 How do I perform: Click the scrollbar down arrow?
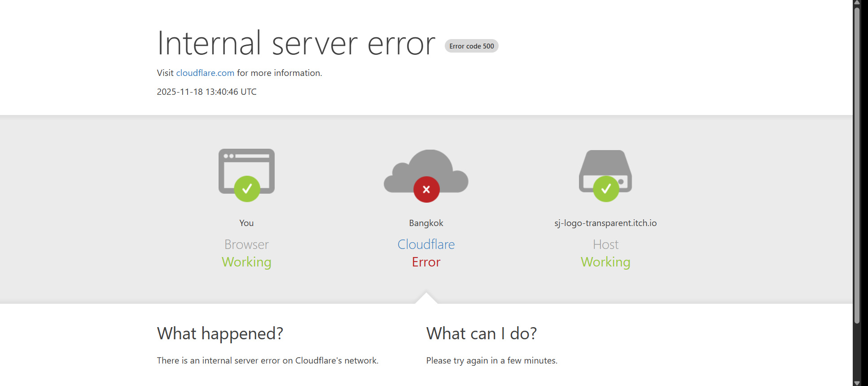click(x=857, y=383)
